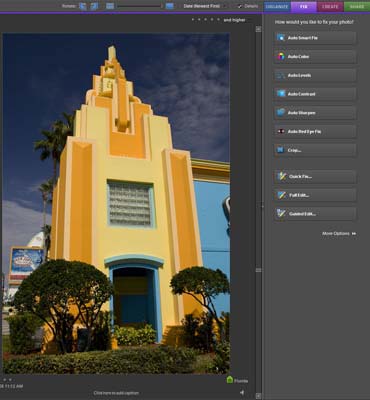Set first rating star below the photo
This screenshot has width=370, height=400.
click(x=4, y=380)
